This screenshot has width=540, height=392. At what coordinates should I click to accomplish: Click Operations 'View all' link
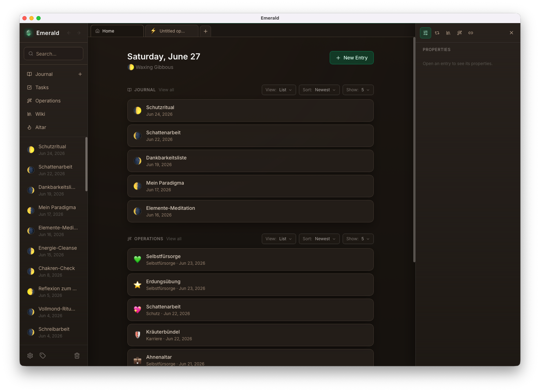point(174,239)
